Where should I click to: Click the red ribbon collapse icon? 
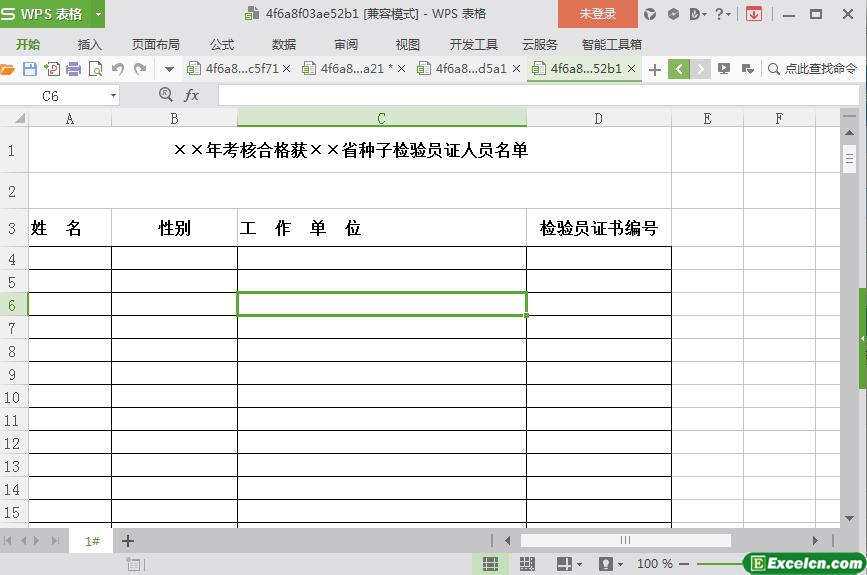click(754, 14)
